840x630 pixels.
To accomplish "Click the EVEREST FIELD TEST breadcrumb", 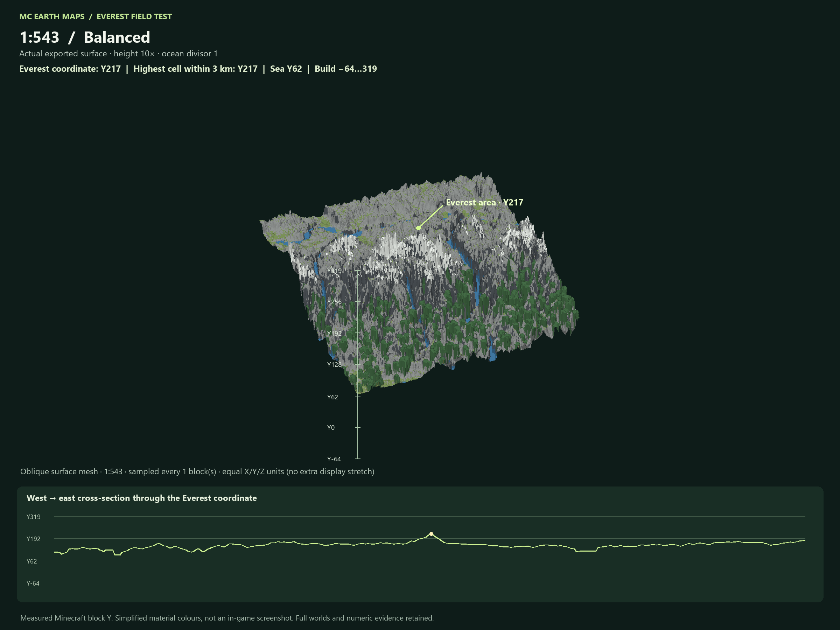I will coord(134,17).
